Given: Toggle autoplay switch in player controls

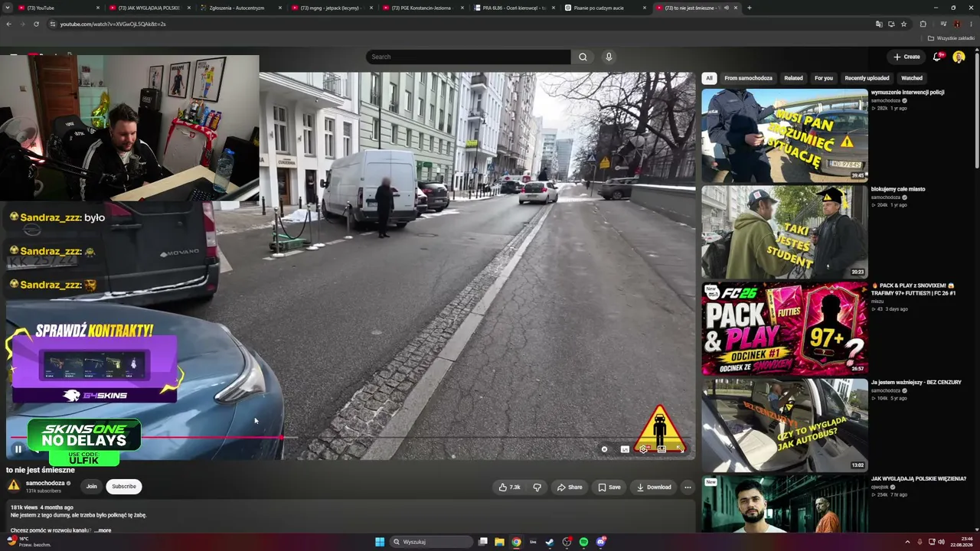Looking at the screenshot, I should point(604,449).
